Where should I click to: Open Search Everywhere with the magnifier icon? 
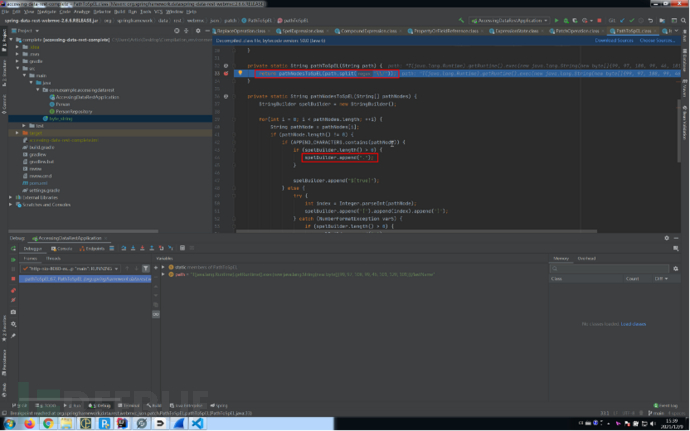tap(683, 20)
